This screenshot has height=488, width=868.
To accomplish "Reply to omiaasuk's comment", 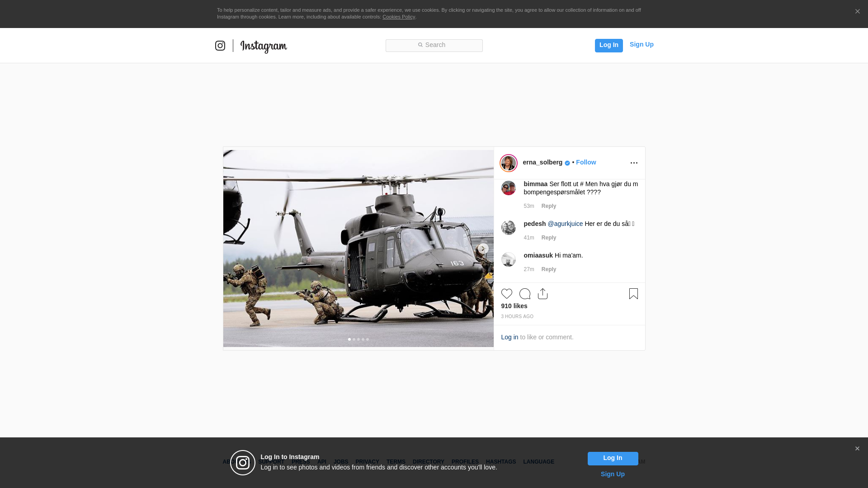I will [x=549, y=269].
